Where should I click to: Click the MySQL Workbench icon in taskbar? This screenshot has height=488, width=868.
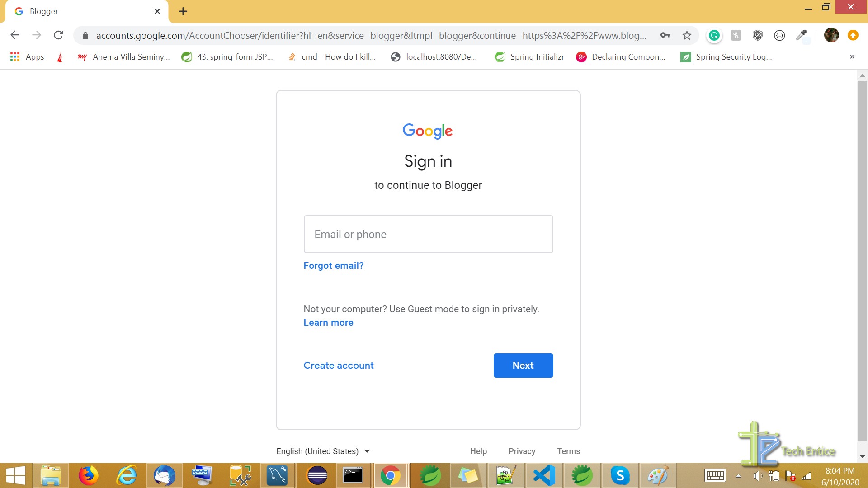point(277,475)
